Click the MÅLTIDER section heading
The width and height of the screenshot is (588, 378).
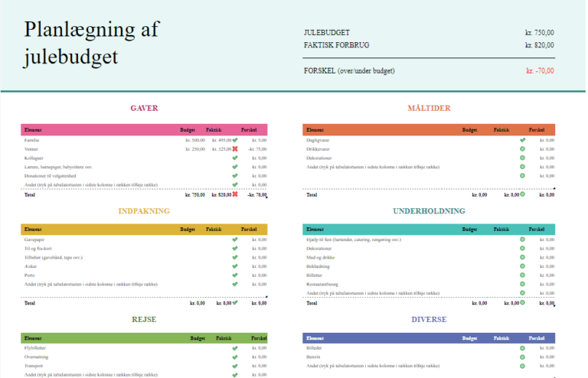[x=429, y=108]
